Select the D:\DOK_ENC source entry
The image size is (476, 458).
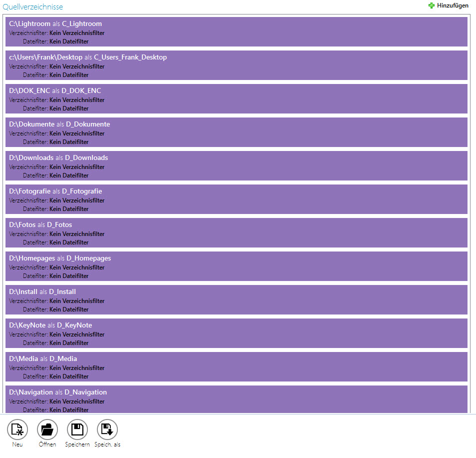click(x=236, y=99)
